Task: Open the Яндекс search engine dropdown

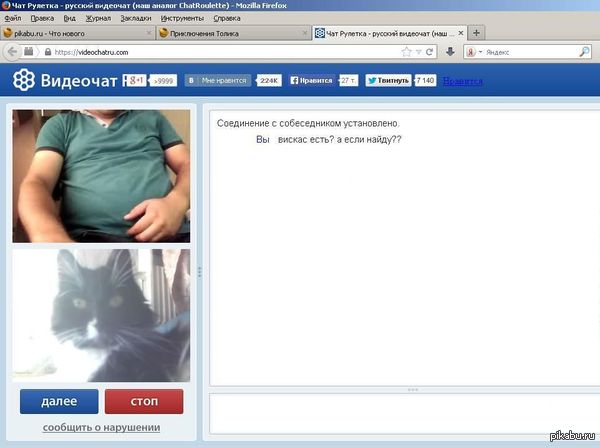Action: [x=472, y=52]
